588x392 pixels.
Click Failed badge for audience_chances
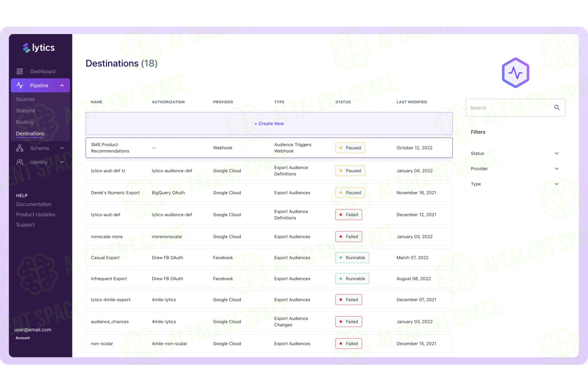click(x=348, y=322)
